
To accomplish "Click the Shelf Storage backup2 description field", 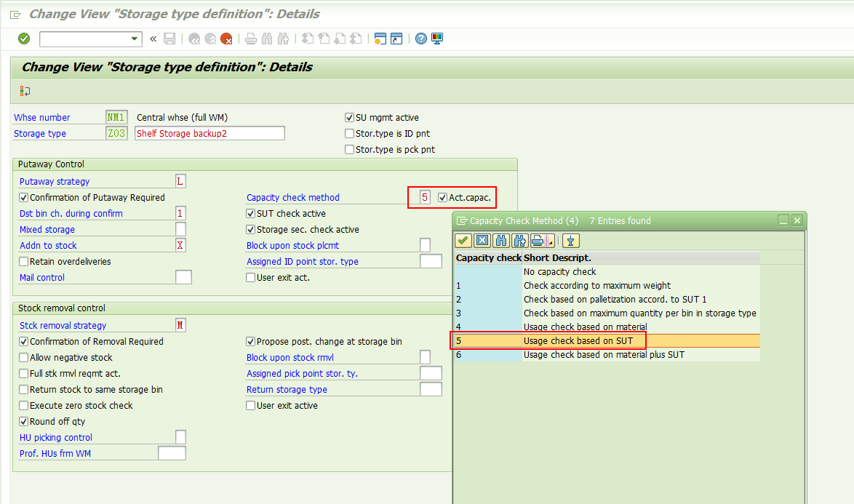I will click(x=209, y=133).
